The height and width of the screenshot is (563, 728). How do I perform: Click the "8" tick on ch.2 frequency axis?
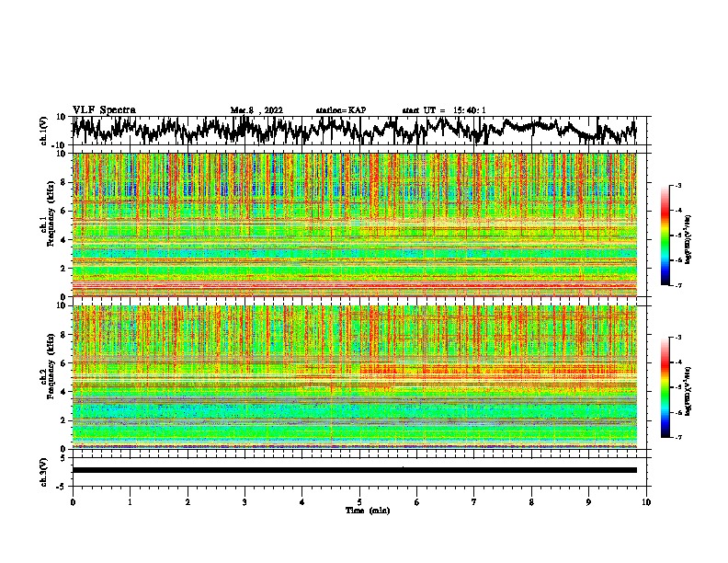tap(63, 335)
